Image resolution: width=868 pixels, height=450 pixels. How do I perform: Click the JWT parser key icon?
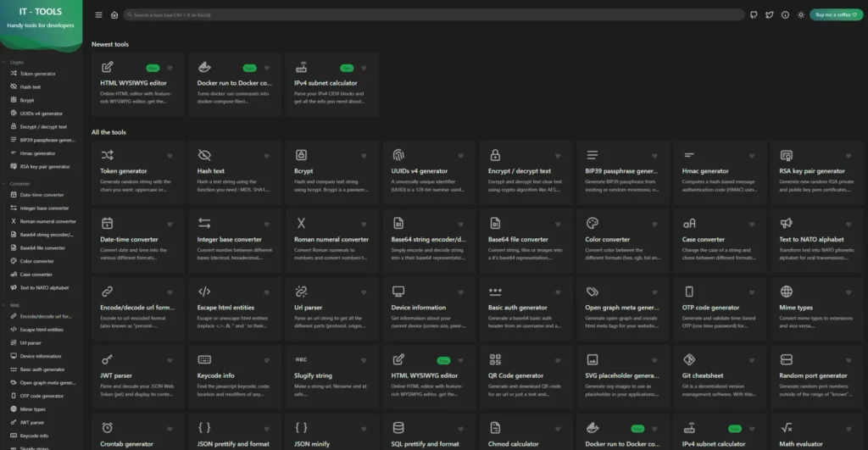point(108,359)
